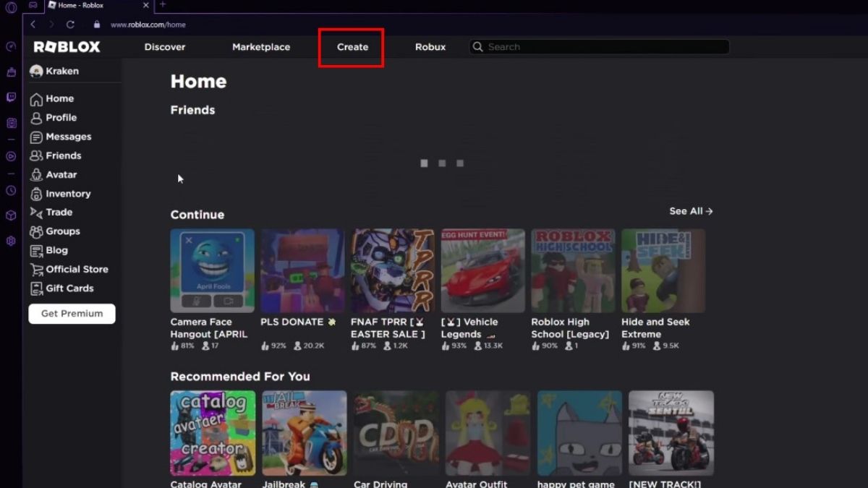Open Friends in left navigation
This screenshot has height=488, width=868.
56,155
